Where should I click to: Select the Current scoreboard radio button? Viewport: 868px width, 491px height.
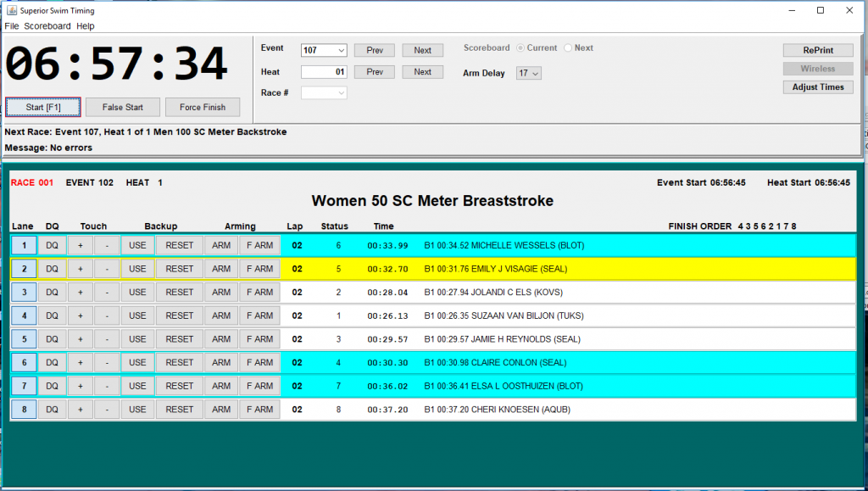click(521, 48)
